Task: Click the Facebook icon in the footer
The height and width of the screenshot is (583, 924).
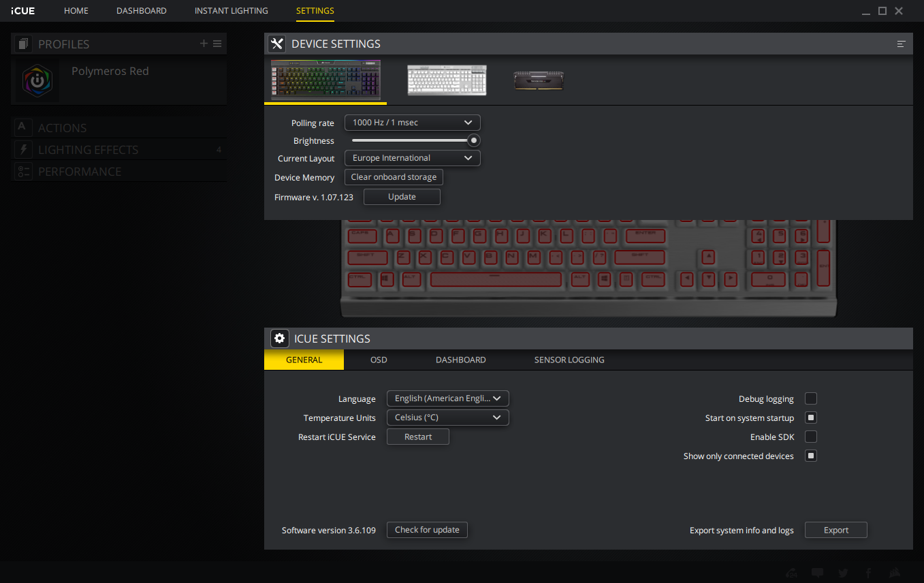Action: (x=869, y=573)
